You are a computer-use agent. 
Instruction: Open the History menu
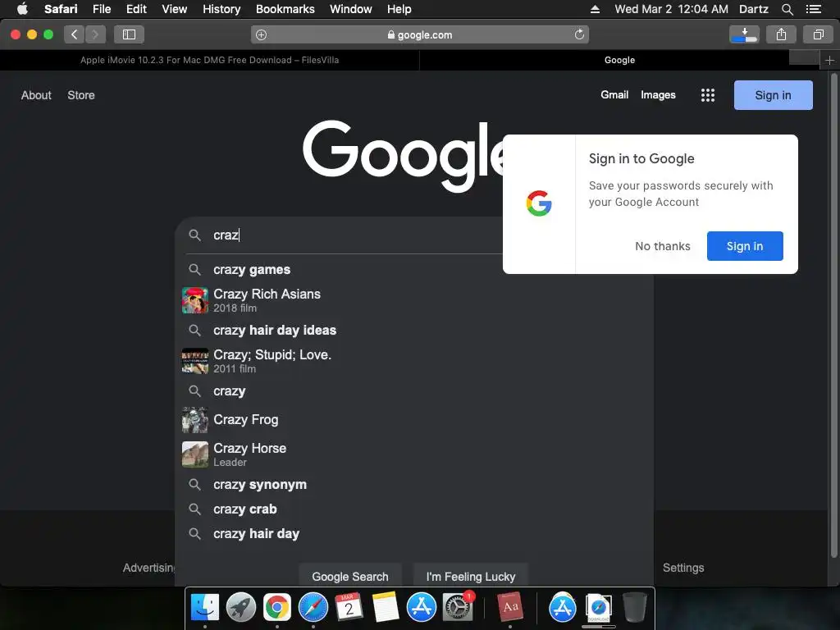point(221,9)
